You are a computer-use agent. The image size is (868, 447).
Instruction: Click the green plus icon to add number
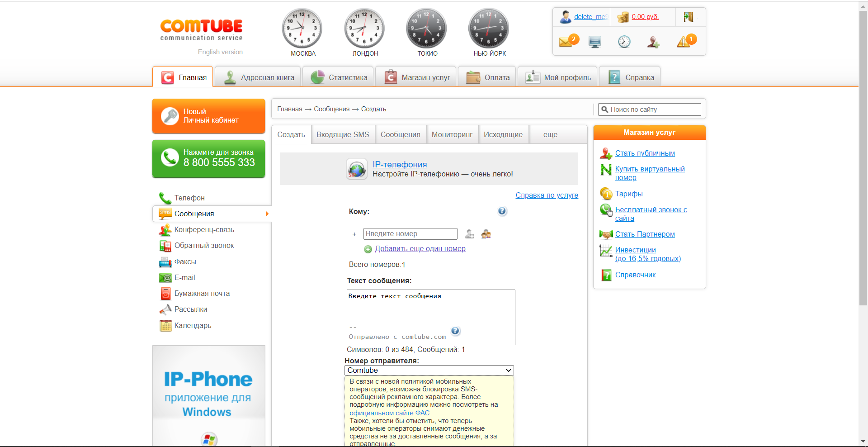(x=368, y=249)
